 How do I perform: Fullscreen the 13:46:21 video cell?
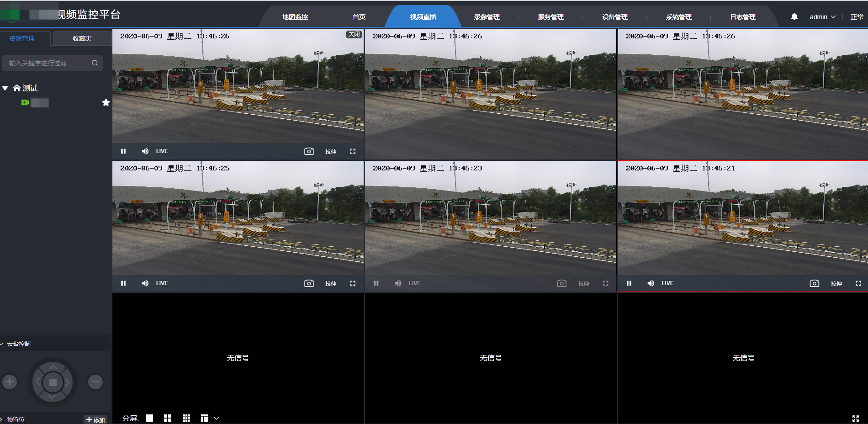[x=858, y=283]
